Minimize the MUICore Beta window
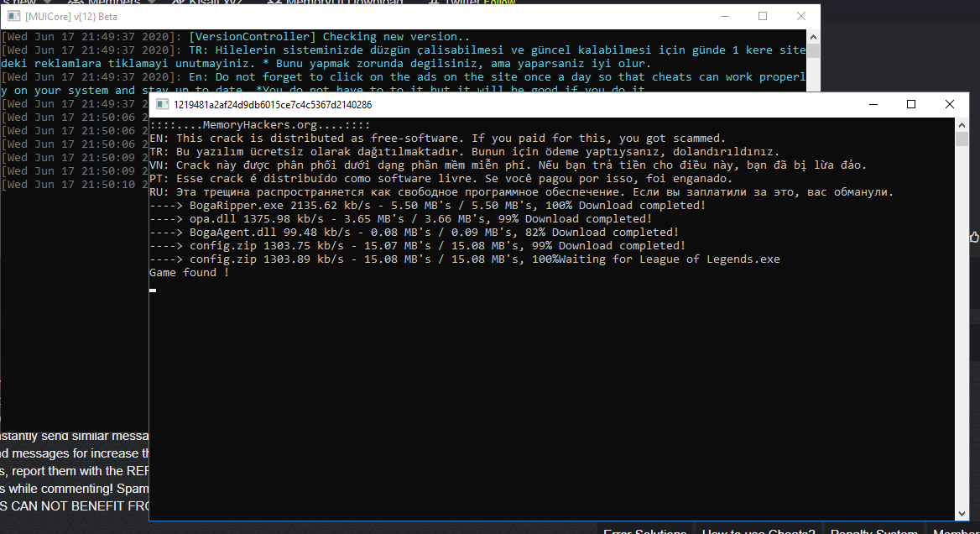This screenshot has height=534, width=980. point(725,16)
